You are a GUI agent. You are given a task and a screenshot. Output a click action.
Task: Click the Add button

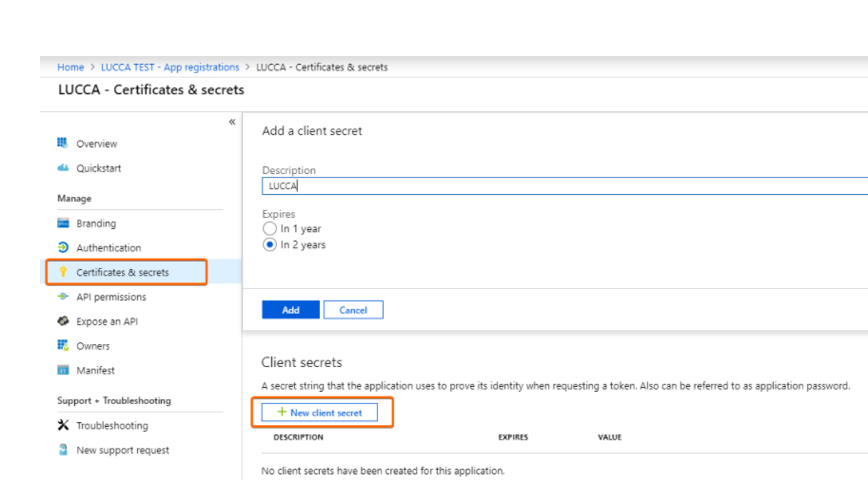click(290, 310)
